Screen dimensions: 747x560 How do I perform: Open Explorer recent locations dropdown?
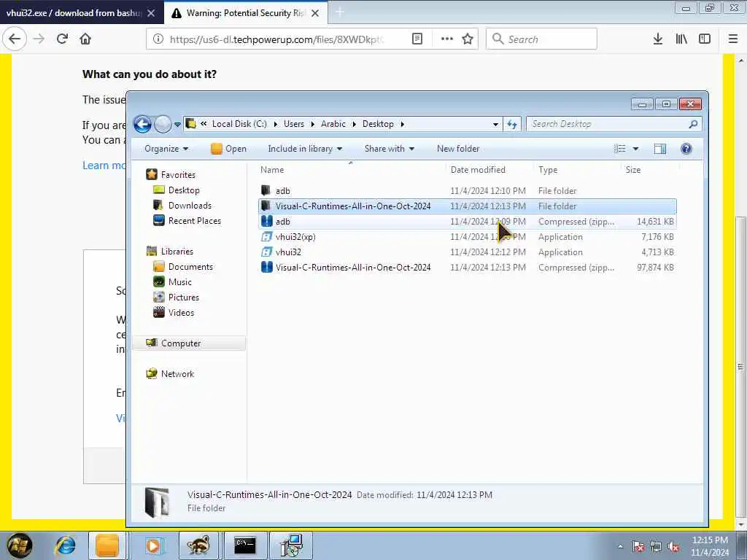click(x=177, y=125)
